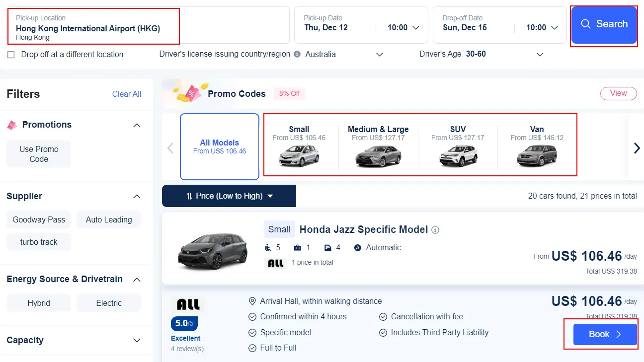
Task: Click 'Clear All' to reset filters
Action: pos(126,94)
